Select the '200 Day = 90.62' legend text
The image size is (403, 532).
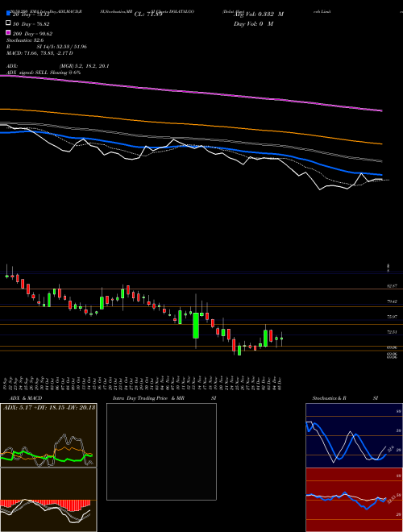tap(33, 34)
